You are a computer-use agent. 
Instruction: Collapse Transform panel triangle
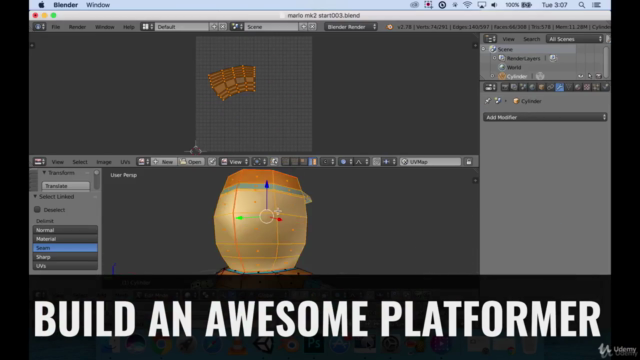44,173
